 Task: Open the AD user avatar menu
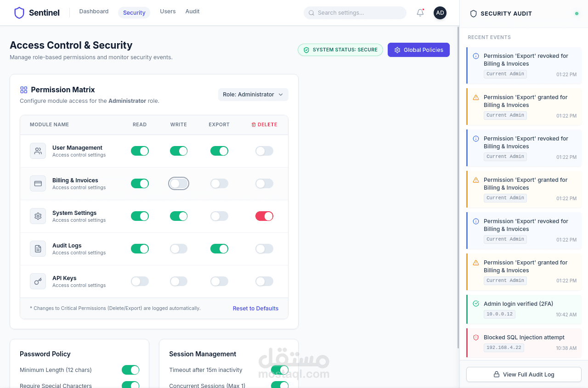[x=440, y=13]
